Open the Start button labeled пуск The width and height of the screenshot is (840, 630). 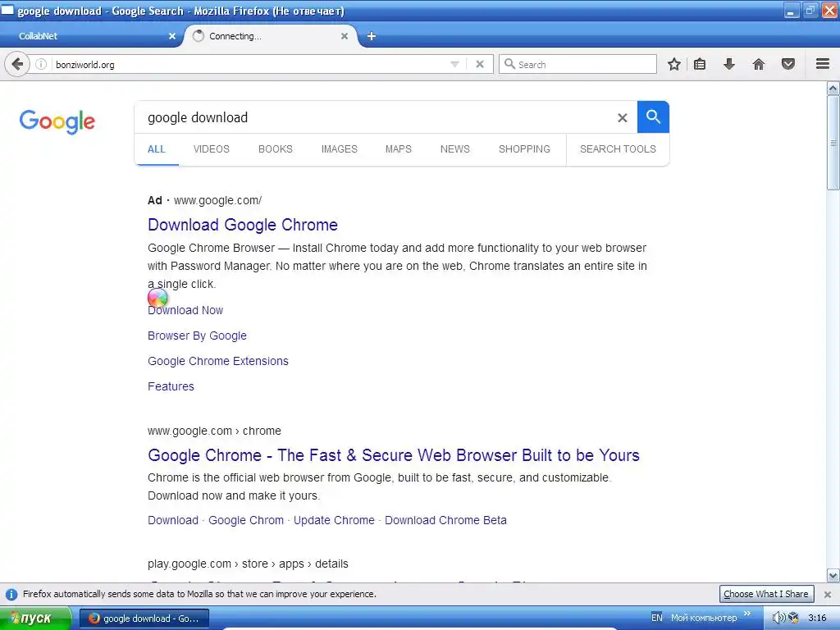pyautogui.click(x=35, y=619)
